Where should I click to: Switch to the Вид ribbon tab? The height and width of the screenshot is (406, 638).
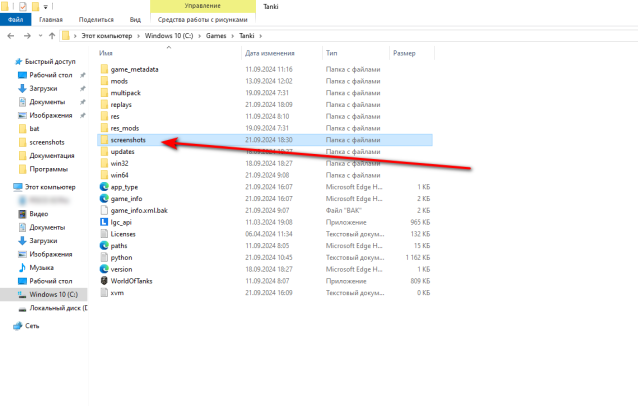135,19
